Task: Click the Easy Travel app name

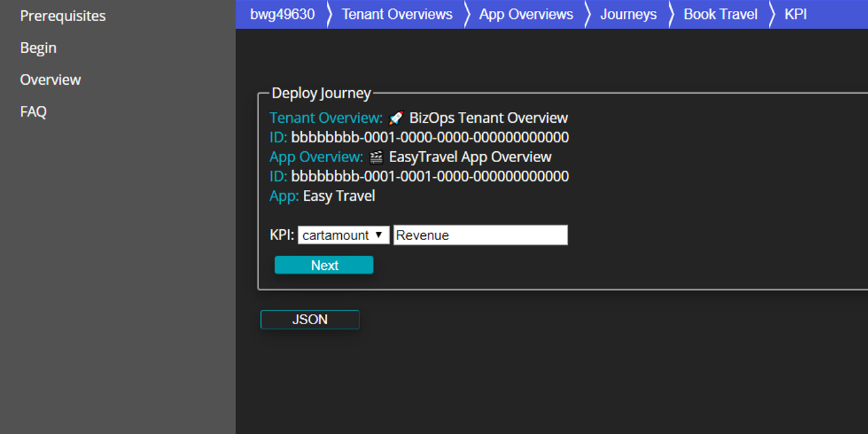Action: click(339, 196)
